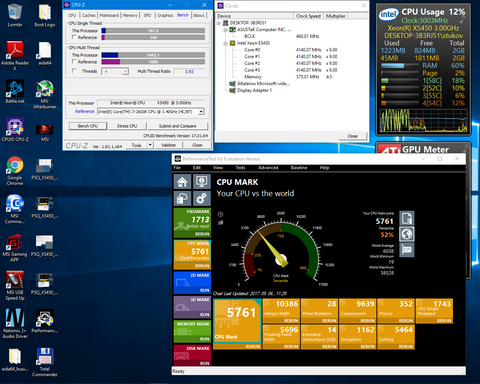Run the DISK MARK test tile
The height and width of the screenshot is (384, 480).
pos(192,355)
